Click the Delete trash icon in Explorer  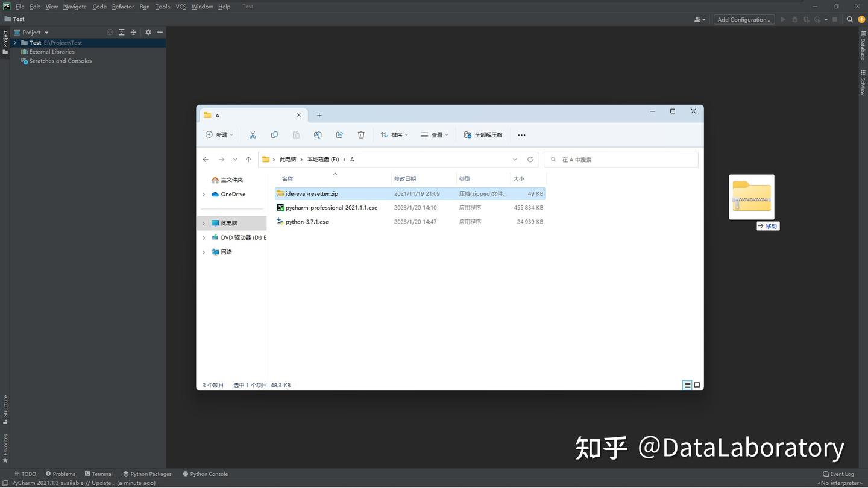361,134
